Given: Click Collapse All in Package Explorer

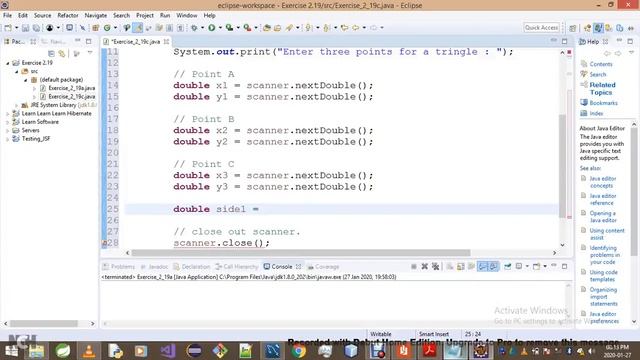Looking at the screenshot, I should [x=51, y=53].
